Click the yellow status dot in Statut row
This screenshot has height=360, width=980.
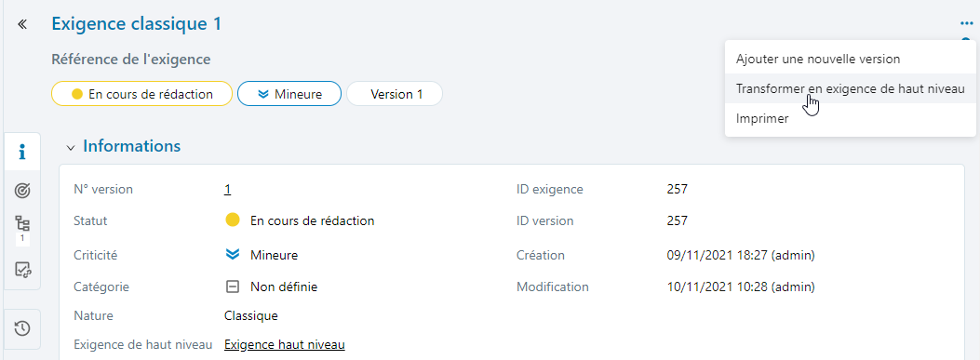click(x=233, y=220)
